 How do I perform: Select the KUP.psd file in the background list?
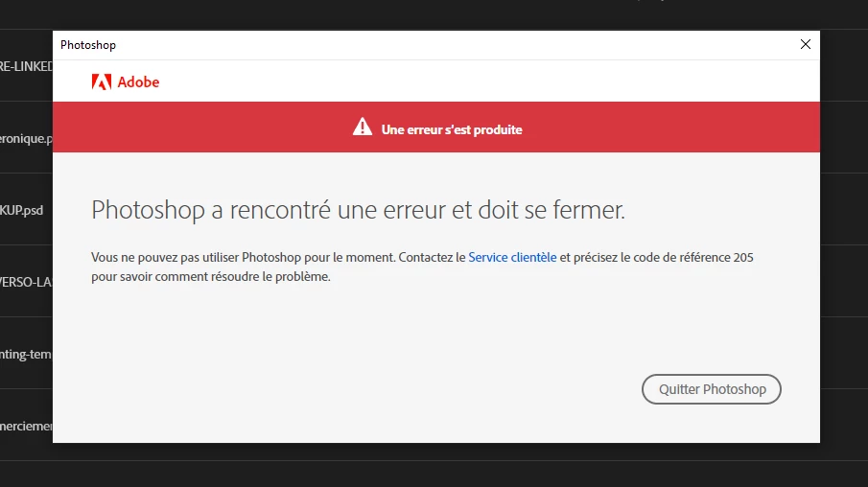22,210
